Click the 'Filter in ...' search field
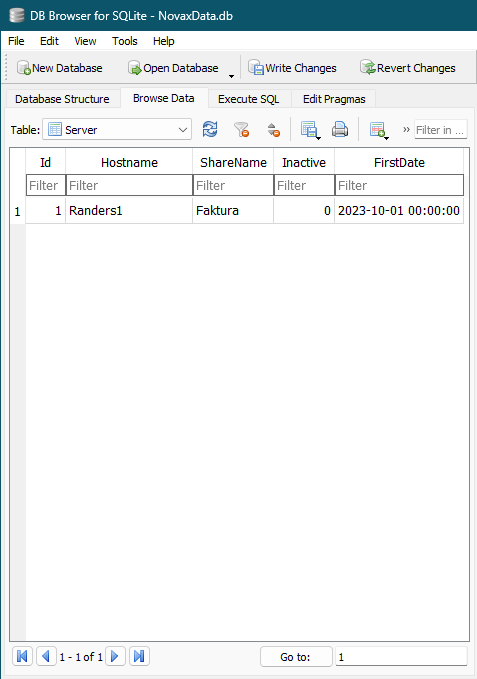Image resolution: width=477 pixels, height=679 pixels. 441,129
